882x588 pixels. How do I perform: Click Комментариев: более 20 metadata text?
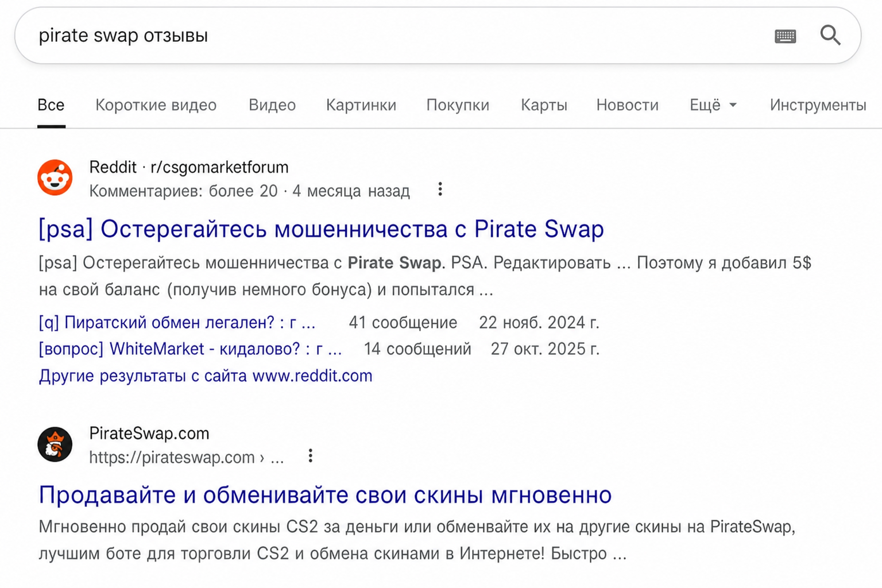pos(183,191)
